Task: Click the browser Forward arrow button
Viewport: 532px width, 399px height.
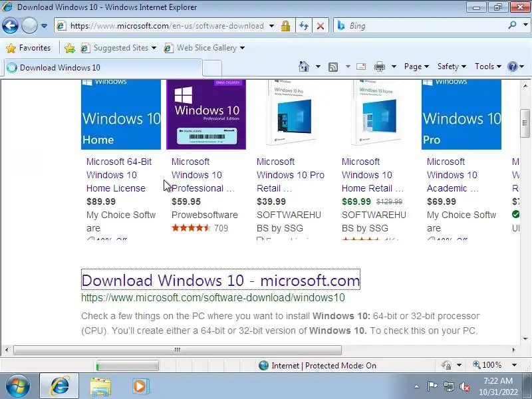Action: pos(29,26)
